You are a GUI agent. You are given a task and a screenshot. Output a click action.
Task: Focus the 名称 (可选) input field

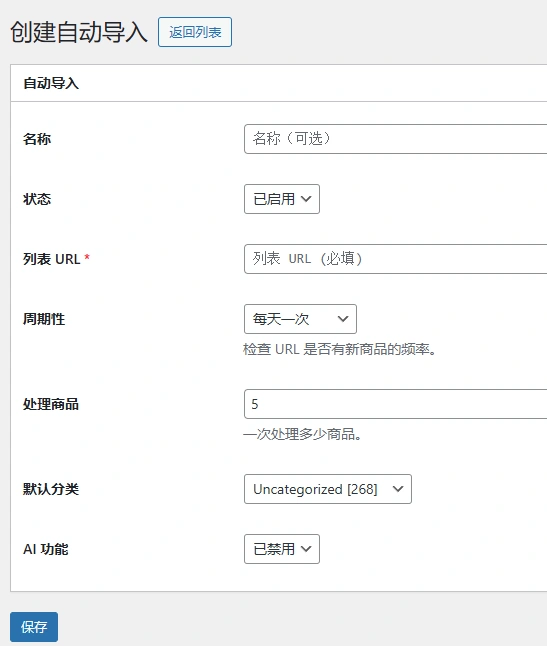[x=395, y=139]
